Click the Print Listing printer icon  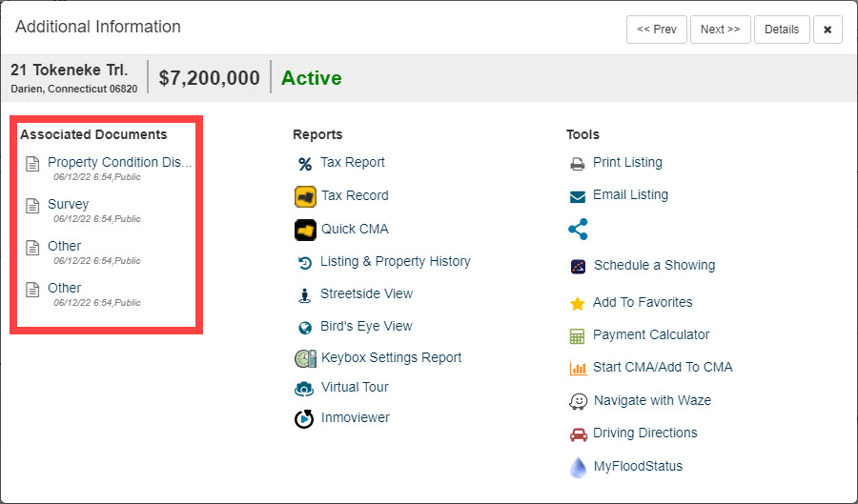point(578,164)
